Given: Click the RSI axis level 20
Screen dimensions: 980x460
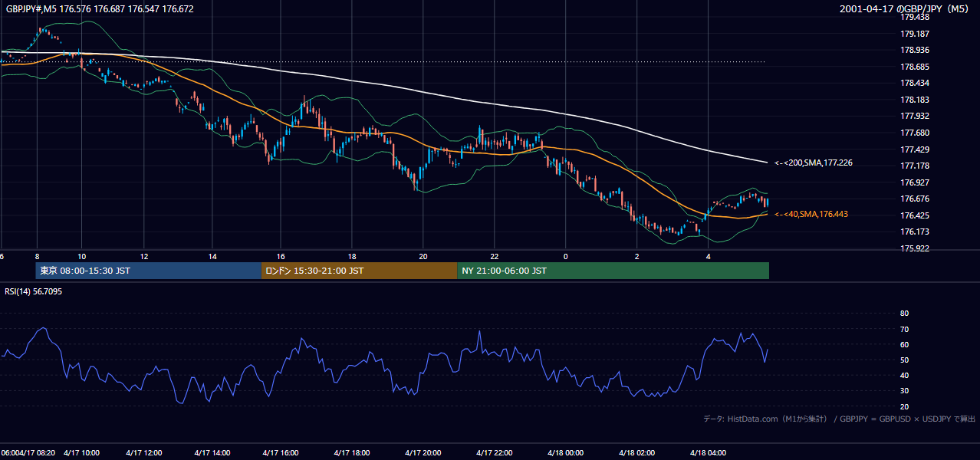Looking at the screenshot, I should click(904, 406).
